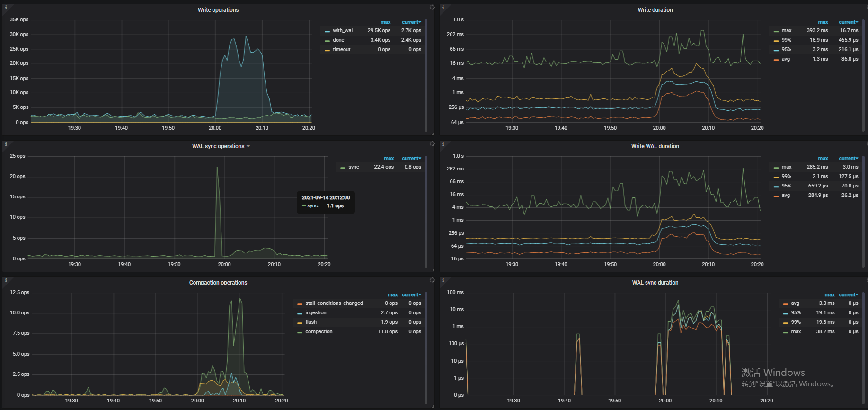Click the legend scrollbar in WAL sync operations panel

[426, 213]
